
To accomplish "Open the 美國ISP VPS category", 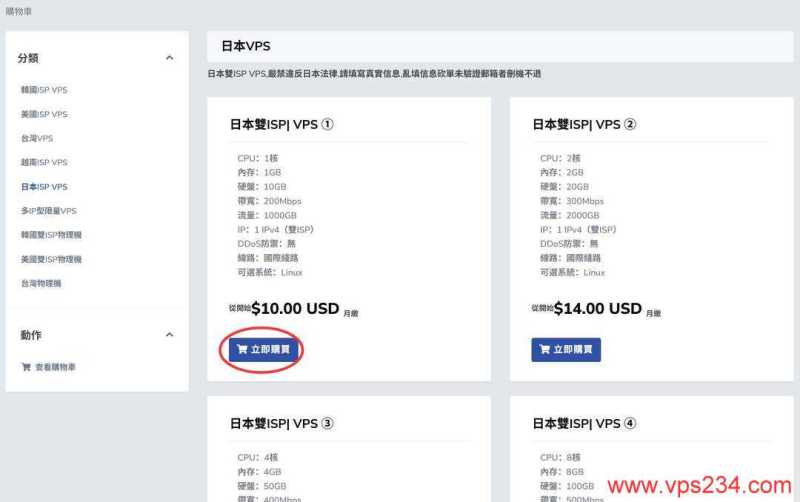I will point(44,114).
